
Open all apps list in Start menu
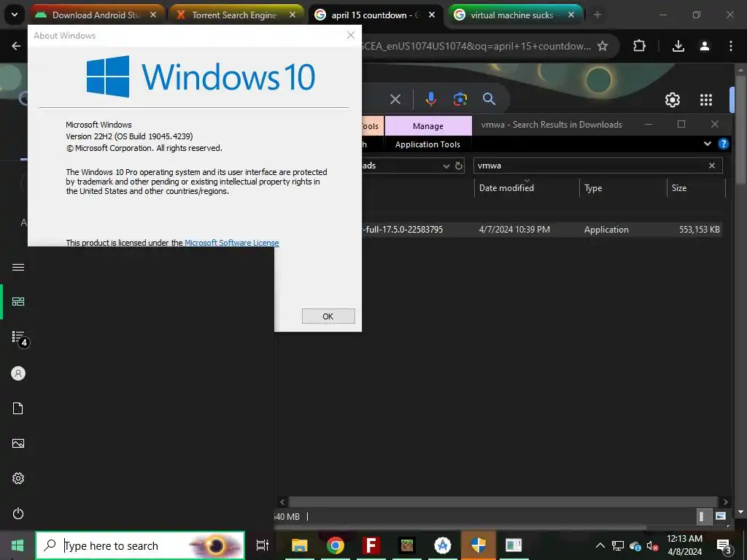point(18,337)
